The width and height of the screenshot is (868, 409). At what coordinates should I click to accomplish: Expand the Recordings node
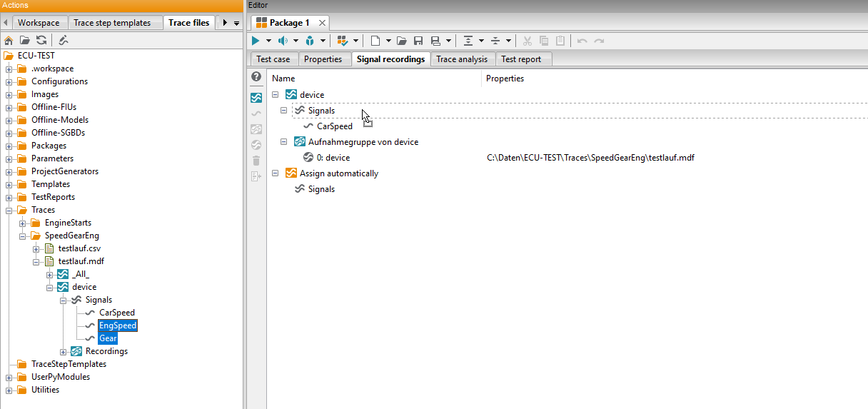point(64,351)
